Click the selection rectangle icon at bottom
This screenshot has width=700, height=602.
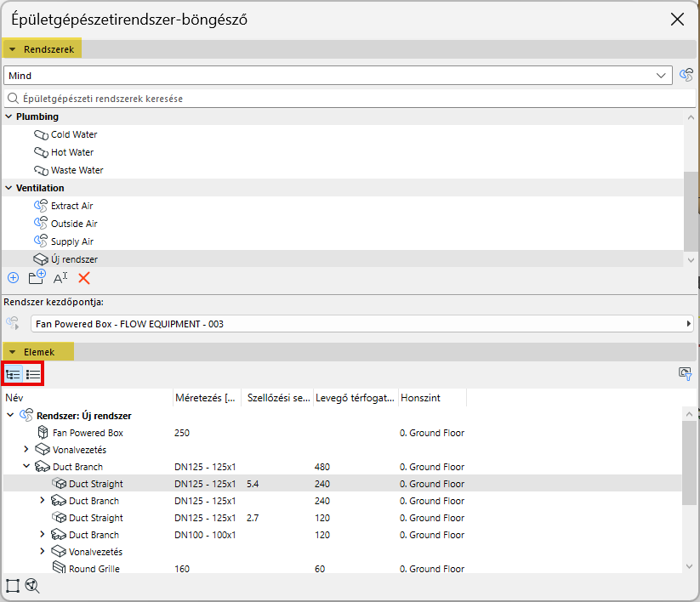13,585
